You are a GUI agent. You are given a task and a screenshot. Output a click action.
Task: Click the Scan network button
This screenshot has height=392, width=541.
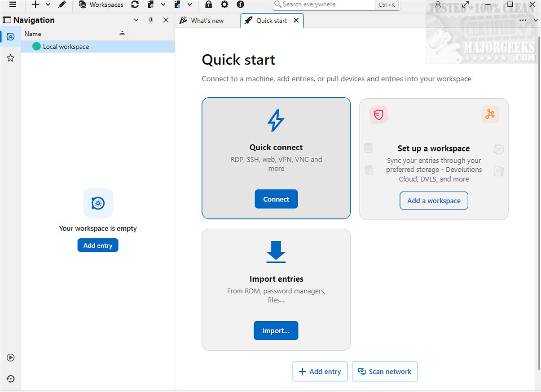(385, 371)
